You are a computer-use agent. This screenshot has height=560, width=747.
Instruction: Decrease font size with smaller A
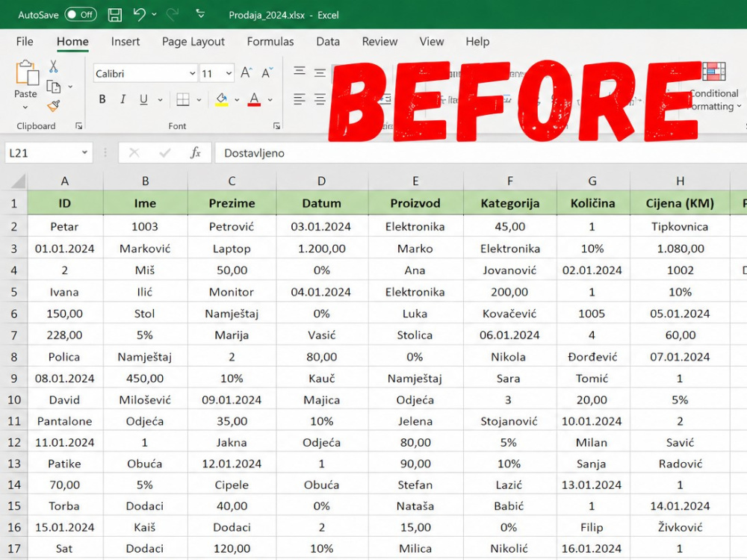[267, 73]
